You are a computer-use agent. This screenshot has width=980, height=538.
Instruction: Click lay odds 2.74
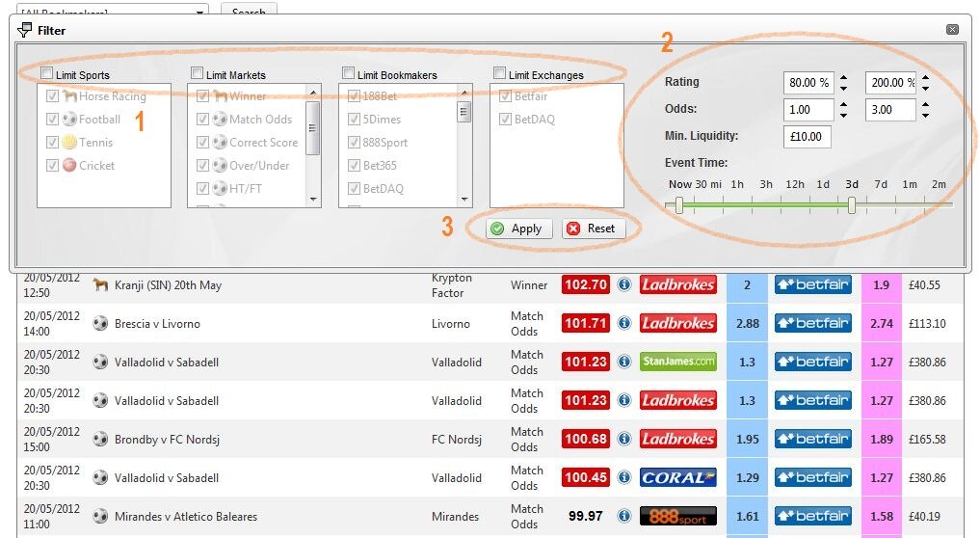pyautogui.click(x=882, y=323)
